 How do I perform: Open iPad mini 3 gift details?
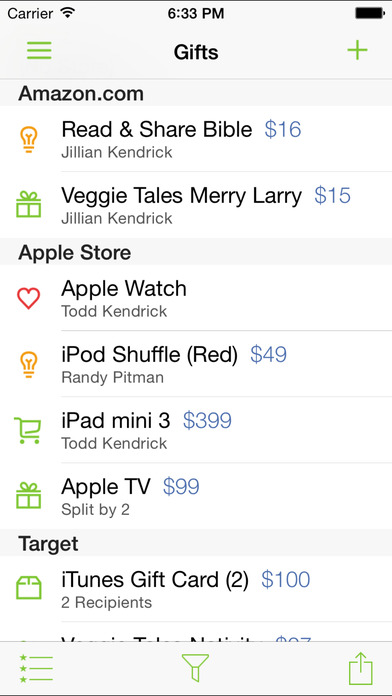196,430
